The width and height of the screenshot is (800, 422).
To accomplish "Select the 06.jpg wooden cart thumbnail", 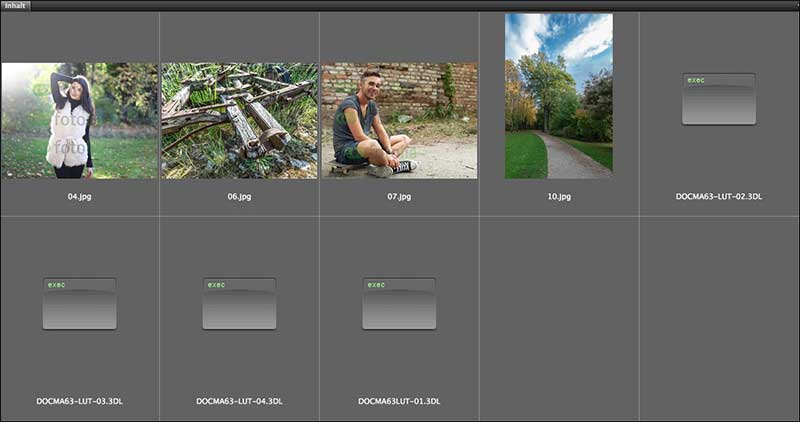I will point(239,120).
